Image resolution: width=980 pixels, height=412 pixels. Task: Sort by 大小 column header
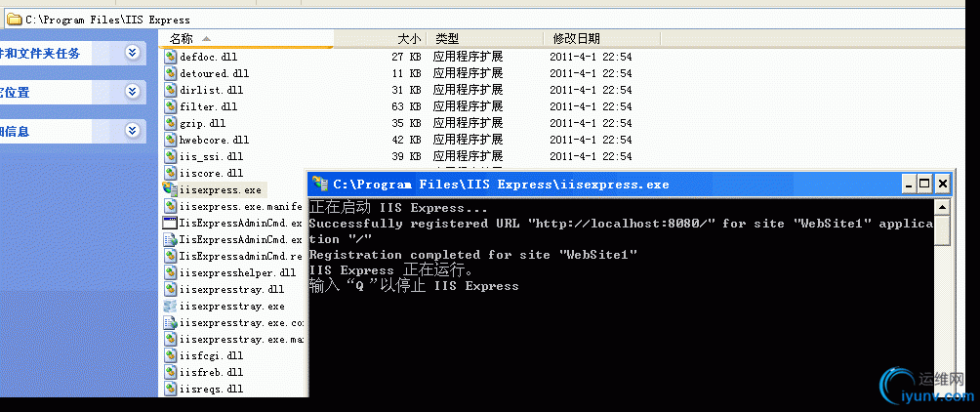(x=381, y=39)
